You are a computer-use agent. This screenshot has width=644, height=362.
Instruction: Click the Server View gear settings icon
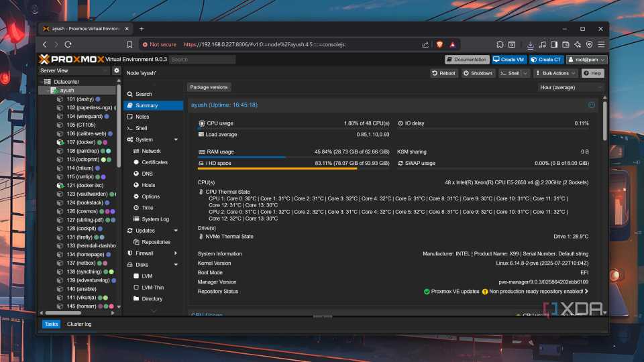click(117, 70)
